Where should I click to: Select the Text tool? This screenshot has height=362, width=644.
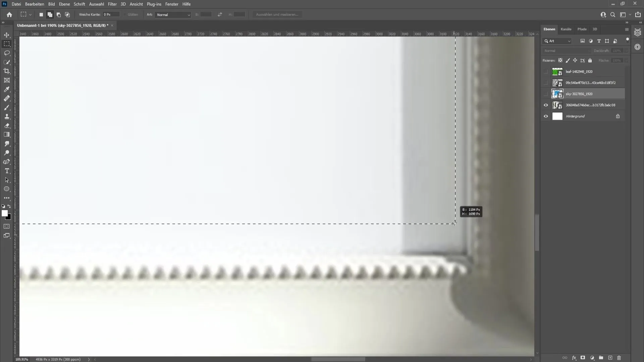point(7,171)
